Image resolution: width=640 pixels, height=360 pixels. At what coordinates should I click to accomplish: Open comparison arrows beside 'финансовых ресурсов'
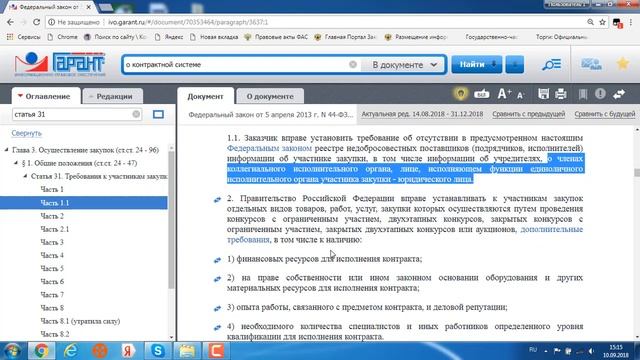click(217, 260)
